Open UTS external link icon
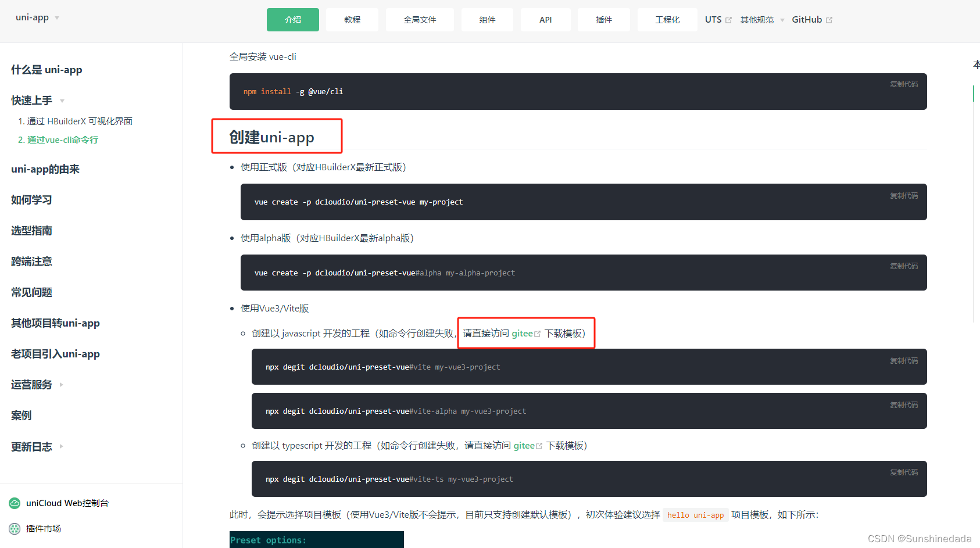The image size is (980, 548). click(x=728, y=20)
